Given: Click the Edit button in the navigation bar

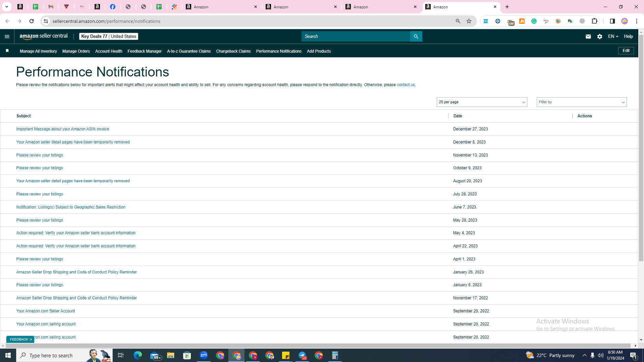Looking at the screenshot, I should point(626,51).
